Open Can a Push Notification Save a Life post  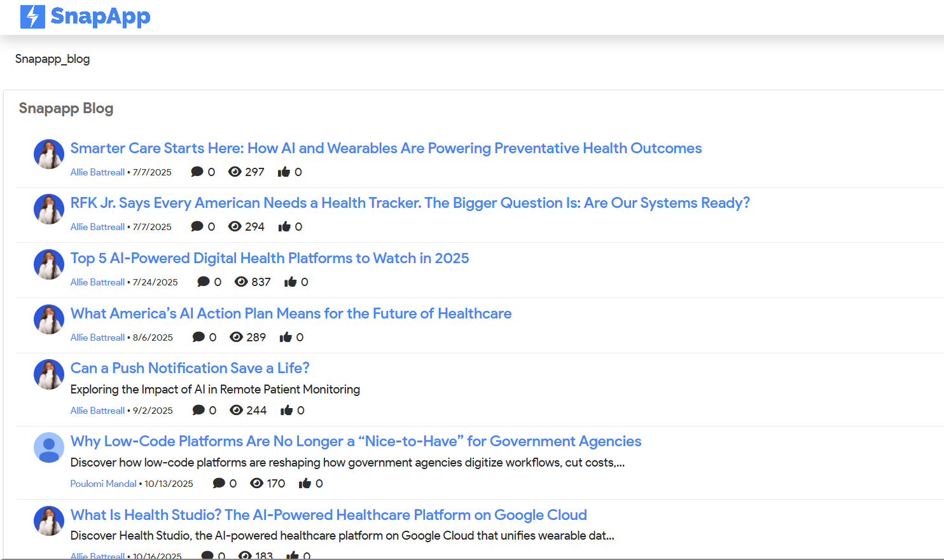[190, 368]
